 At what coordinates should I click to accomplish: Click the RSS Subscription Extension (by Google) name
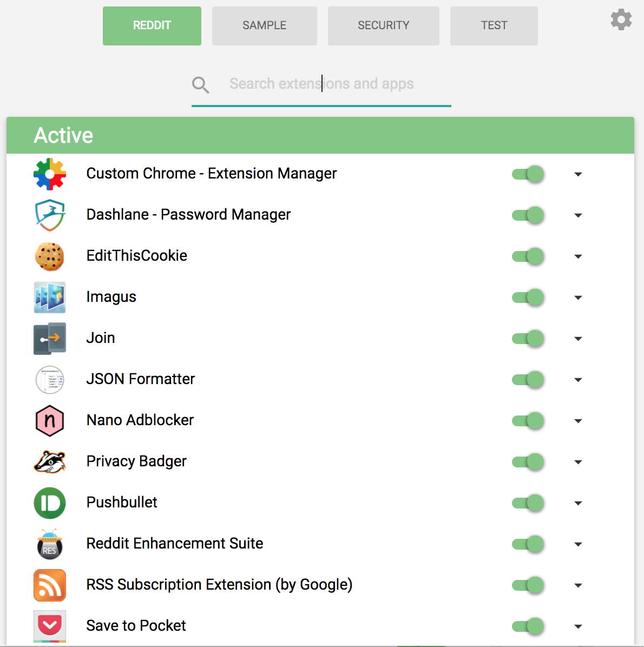(x=219, y=585)
